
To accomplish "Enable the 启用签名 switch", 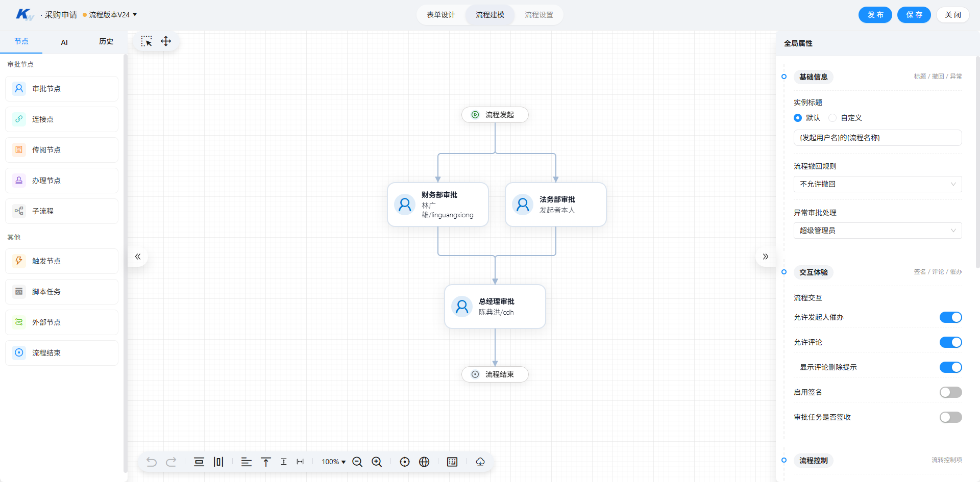I will [951, 392].
